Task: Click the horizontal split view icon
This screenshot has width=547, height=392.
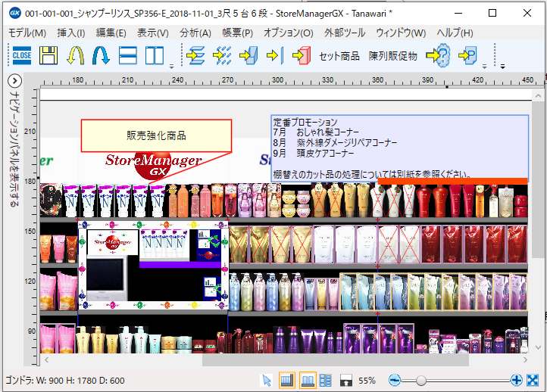Action: coord(128,55)
